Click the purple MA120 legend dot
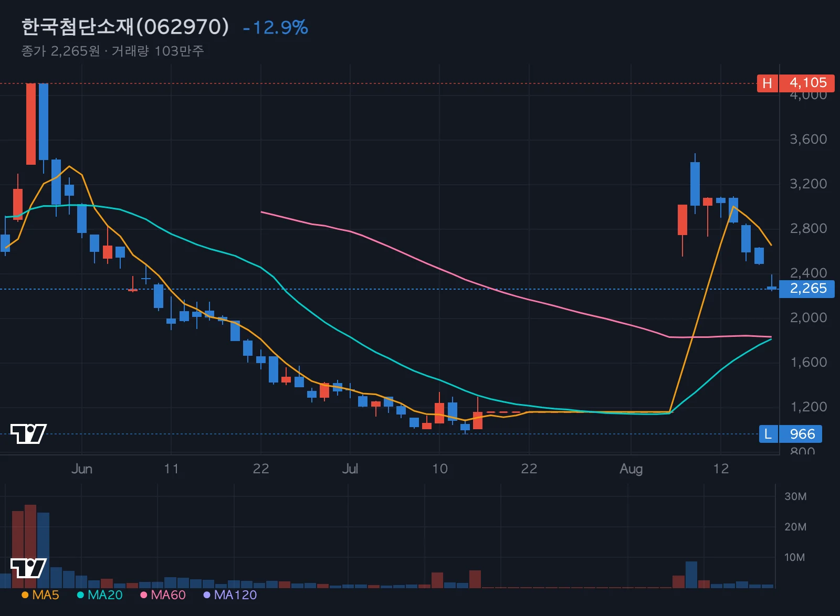The width and height of the screenshot is (840, 616). point(207,595)
